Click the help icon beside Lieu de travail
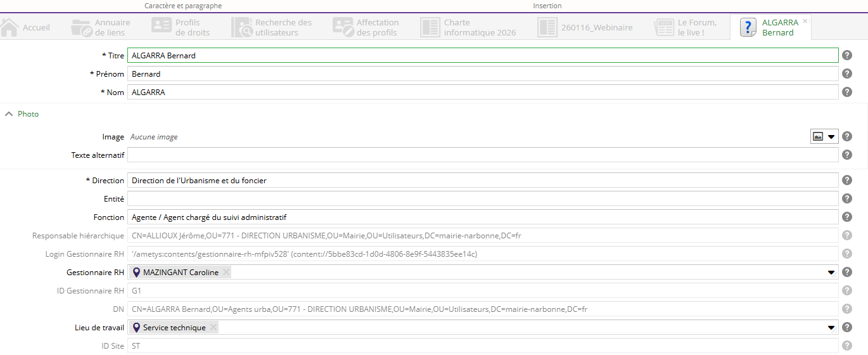868x355 pixels. [847, 327]
